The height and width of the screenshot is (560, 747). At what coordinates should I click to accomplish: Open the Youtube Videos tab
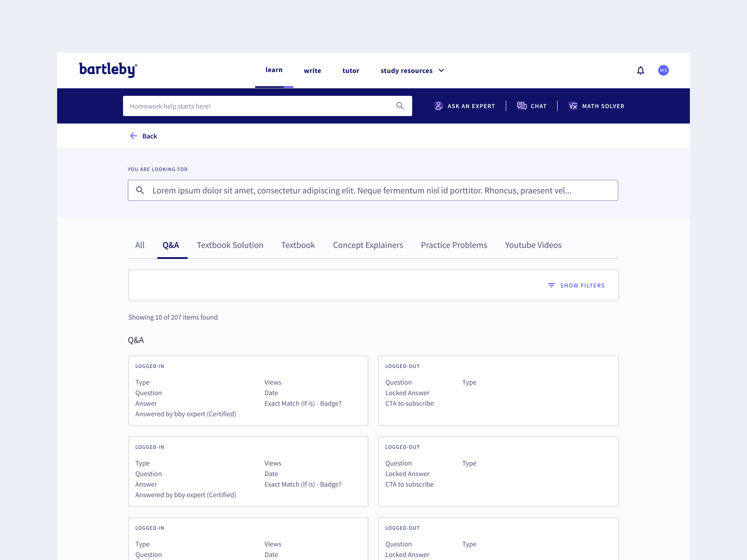533,245
